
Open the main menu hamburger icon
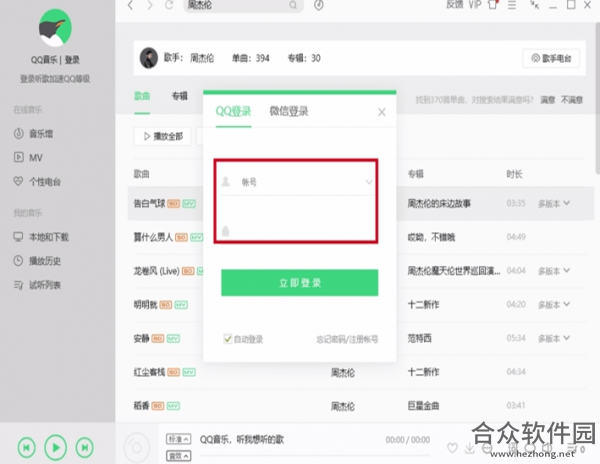coord(512,5)
